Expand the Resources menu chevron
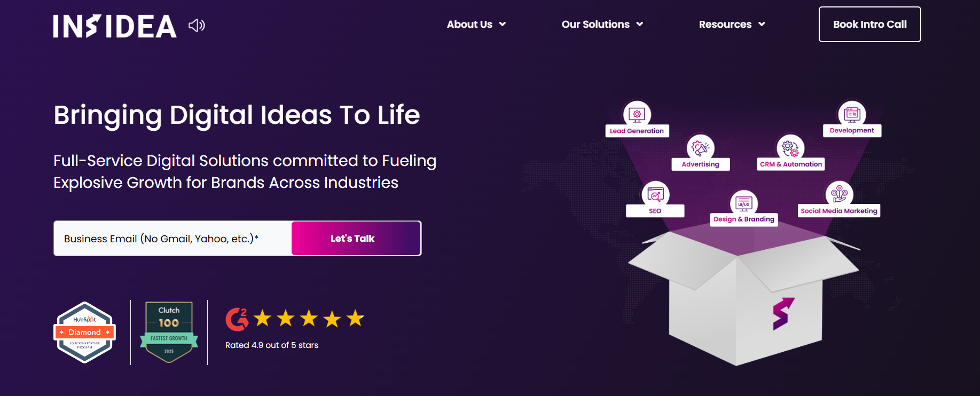 pyautogui.click(x=762, y=24)
